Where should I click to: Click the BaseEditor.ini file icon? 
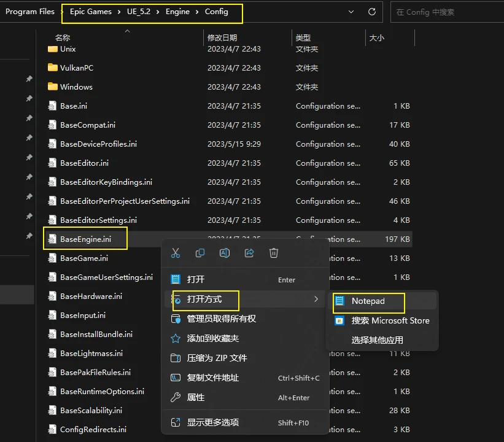click(52, 163)
